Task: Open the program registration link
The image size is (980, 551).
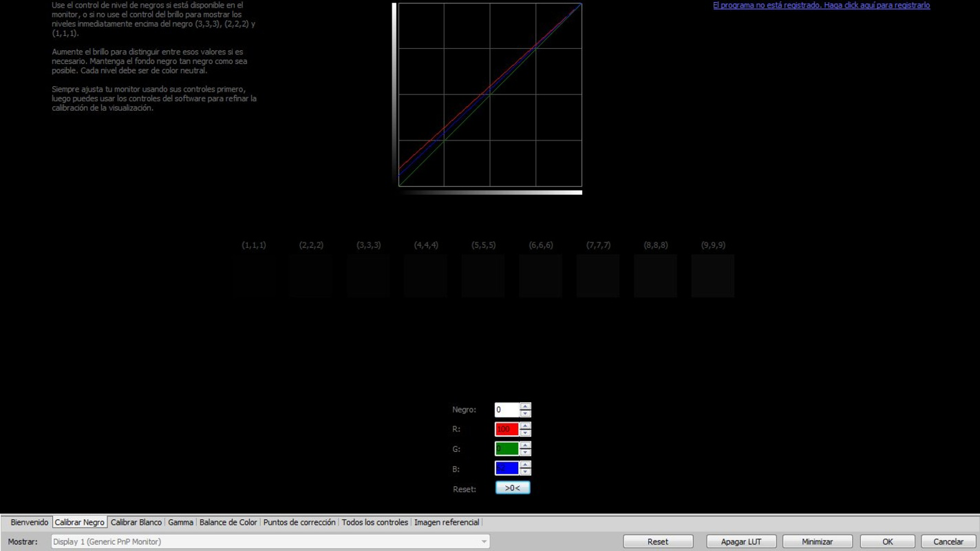Action: [x=821, y=6]
